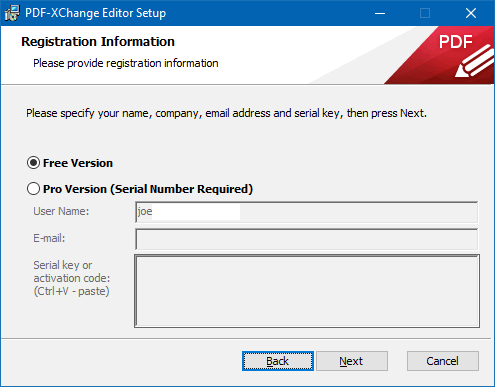Click the greyed-out maximize button
The height and width of the screenshot is (387, 495).
point(425,13)
